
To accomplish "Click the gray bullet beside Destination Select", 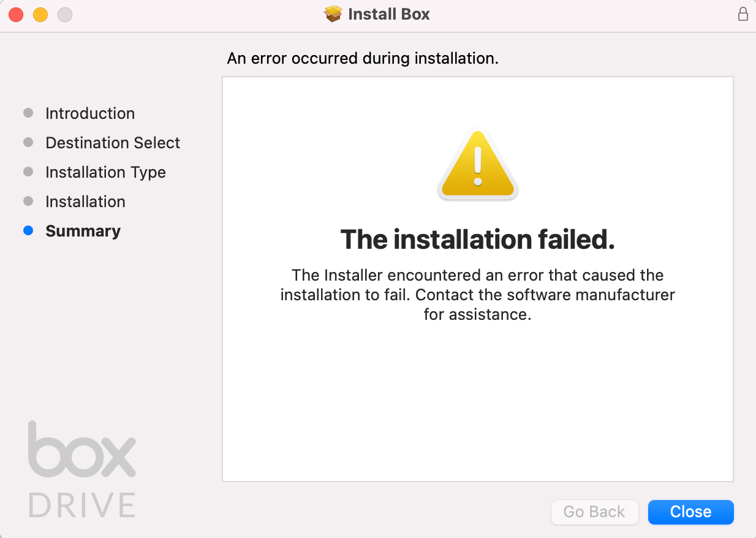I will tap(28, 142).
